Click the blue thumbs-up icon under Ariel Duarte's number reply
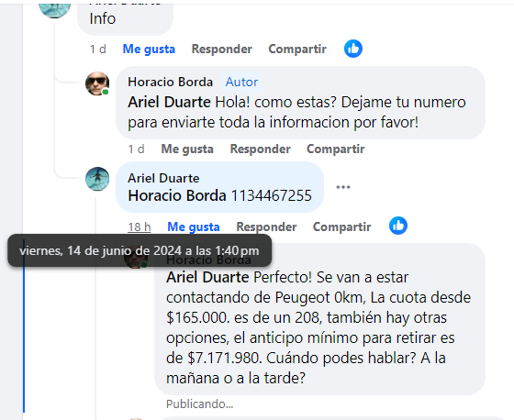Viewport: 514px width, 420px height. pos(398,226)
